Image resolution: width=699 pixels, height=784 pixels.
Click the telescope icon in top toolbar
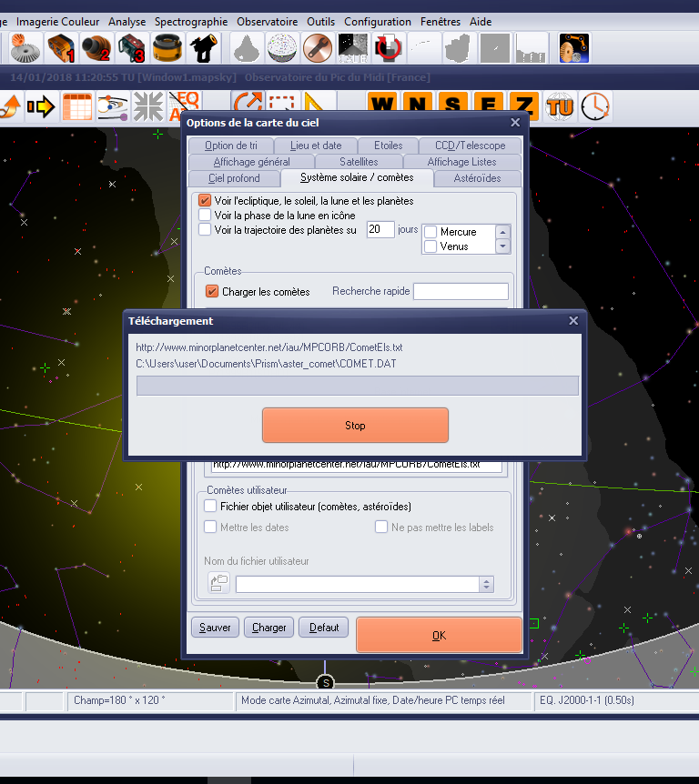pos(203,47)
